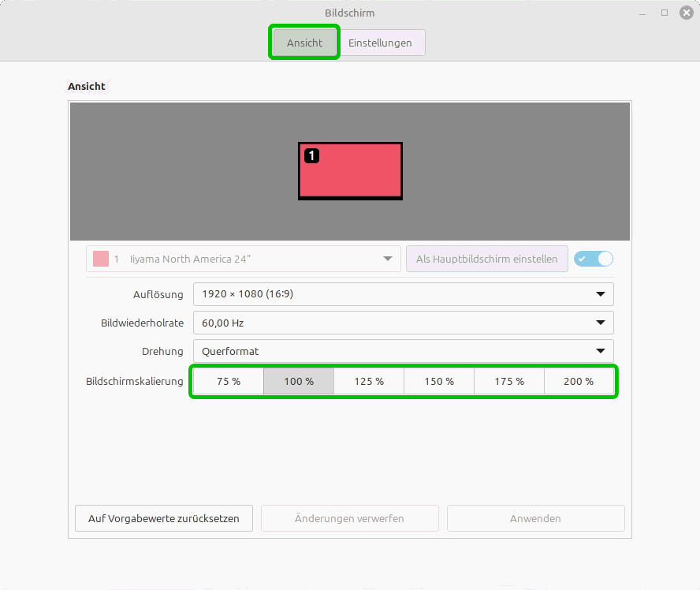The width and height of the screenshot is (700, 590).
Task: Click Als Hauptbildschirm einstellen button
Action: click(x=486, y=259)
